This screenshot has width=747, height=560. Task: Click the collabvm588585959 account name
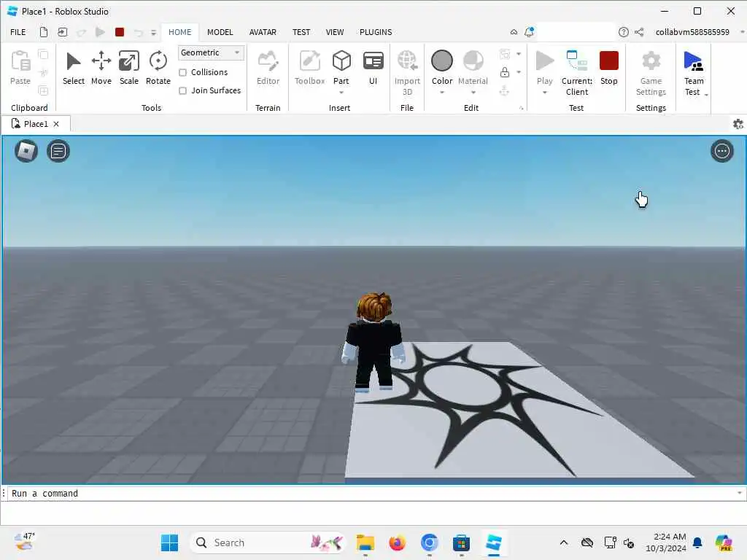[692, 32]
